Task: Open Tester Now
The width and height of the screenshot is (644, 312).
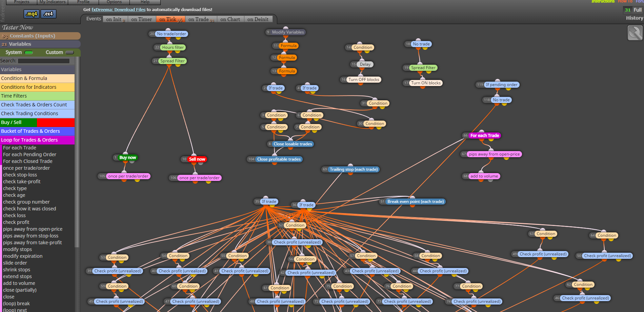Action: pos(18,27)
